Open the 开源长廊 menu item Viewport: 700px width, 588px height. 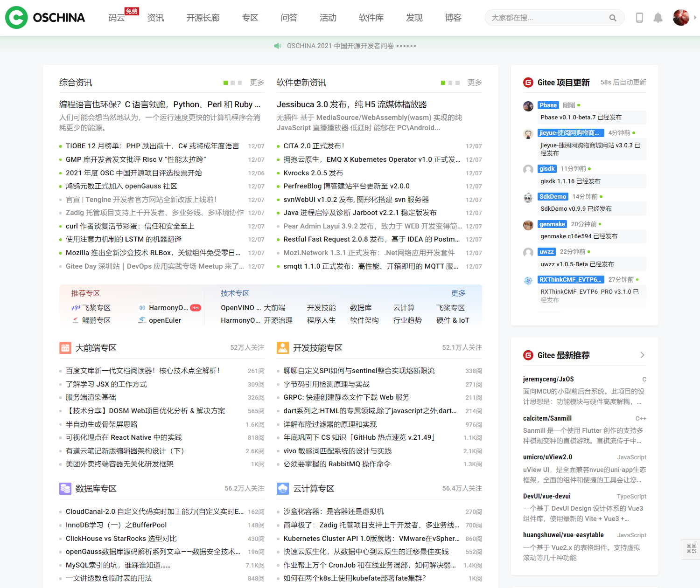[203, 18]
